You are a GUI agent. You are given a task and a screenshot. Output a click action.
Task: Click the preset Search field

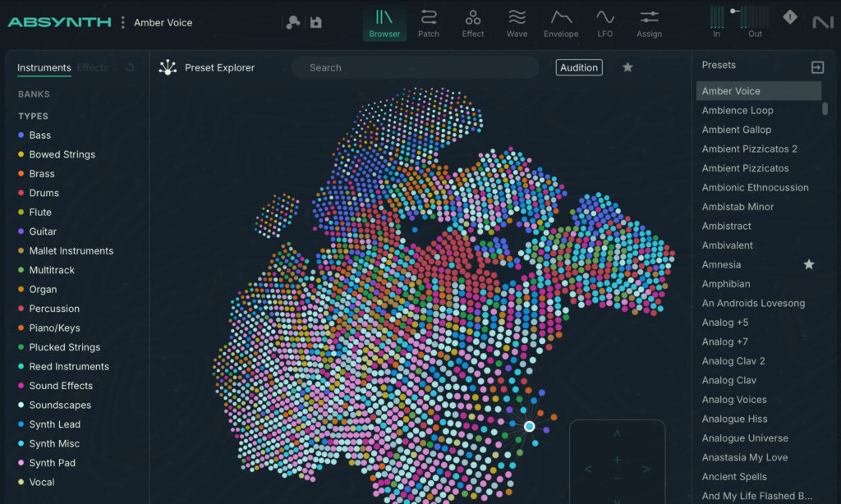point(415,68)
